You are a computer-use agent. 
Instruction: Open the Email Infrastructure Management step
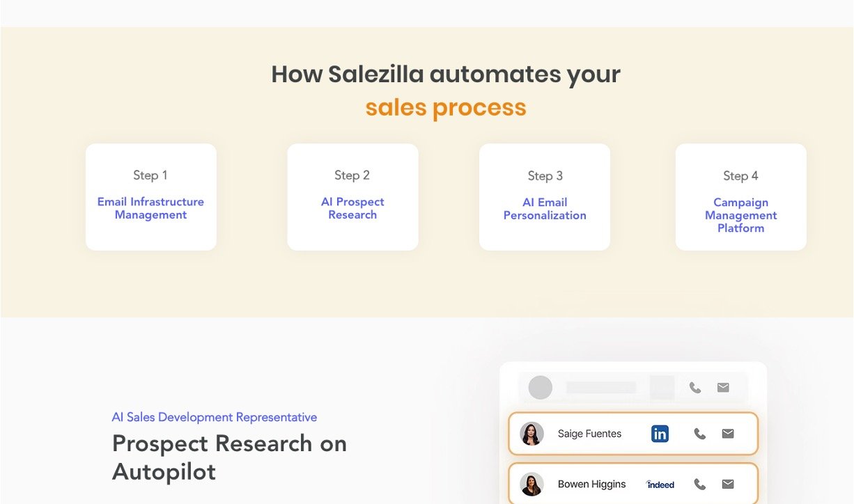[150, 208]
